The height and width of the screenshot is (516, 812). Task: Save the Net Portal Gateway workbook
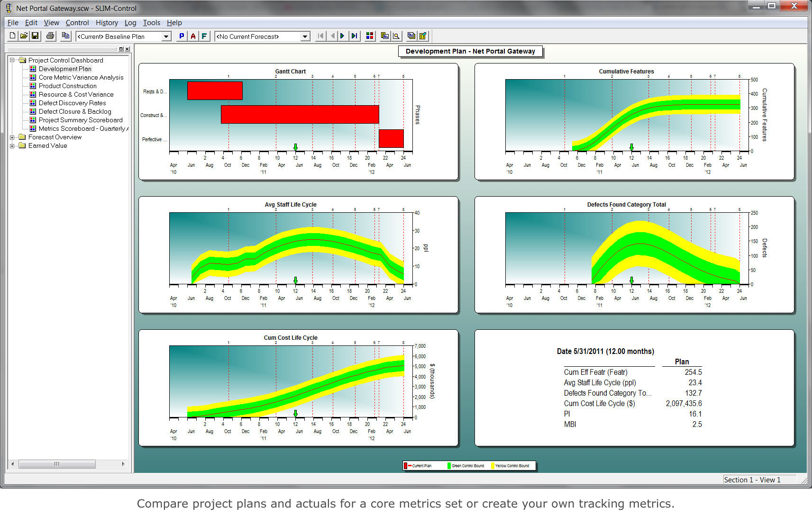click(x=35, y=36)
